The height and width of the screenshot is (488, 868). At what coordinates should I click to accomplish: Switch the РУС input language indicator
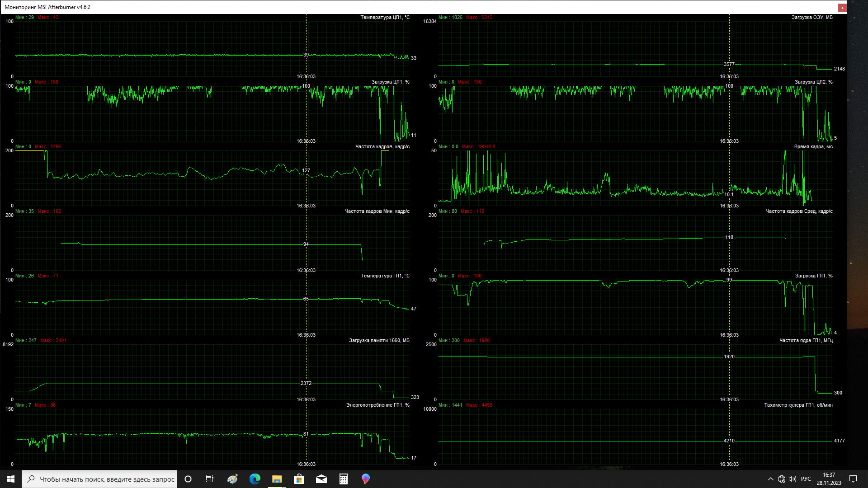pyautogui.click(x=806, y=479)
